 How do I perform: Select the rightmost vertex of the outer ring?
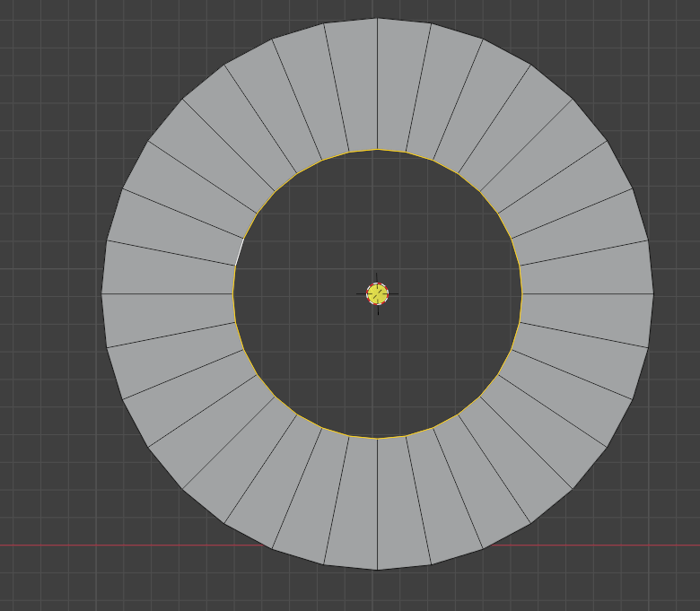pyautogui.click(x=653, y=293)
